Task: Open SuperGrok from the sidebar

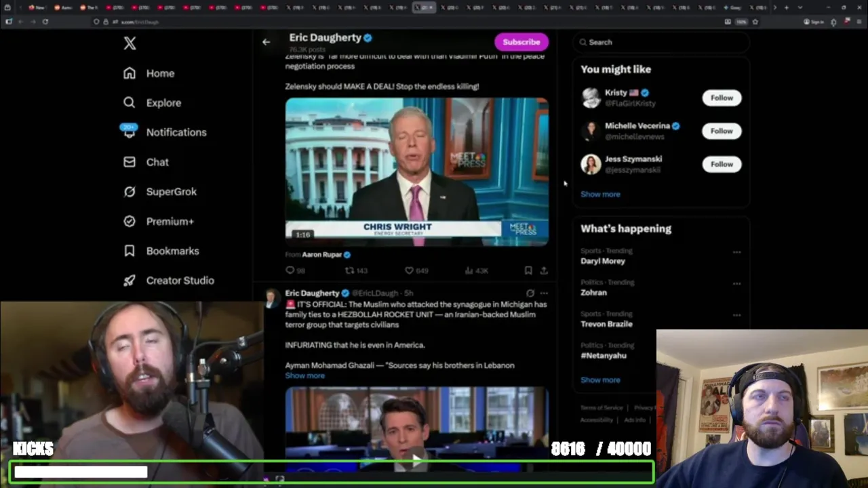Action: [160, 192]
